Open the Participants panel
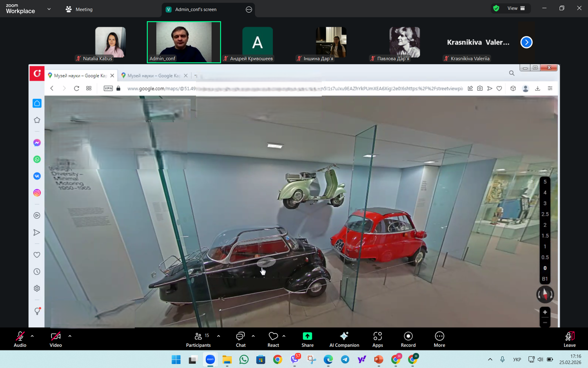588x368 pixels. click(x=198, y=339)
